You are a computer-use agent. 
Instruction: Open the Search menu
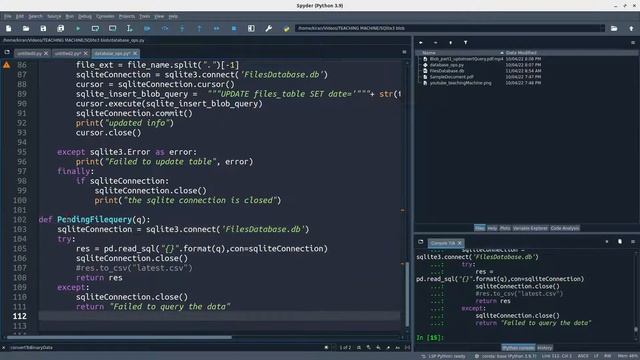coord(35,16)
